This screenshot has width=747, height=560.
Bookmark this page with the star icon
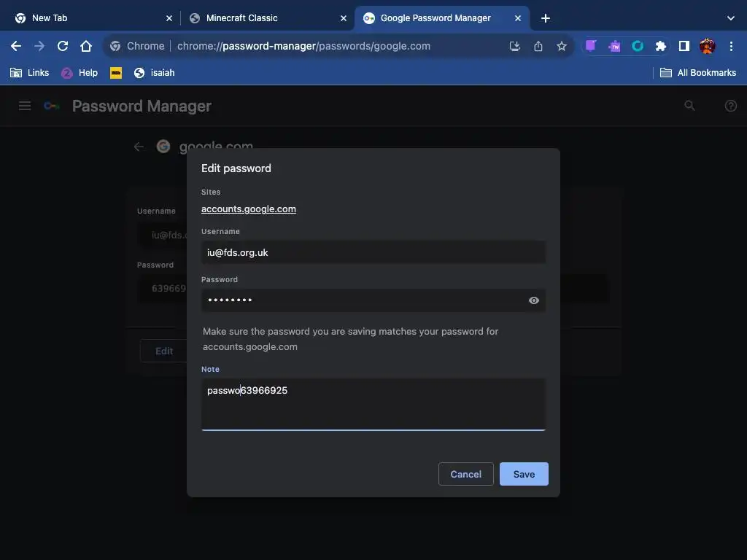pyautogui.click(x=562, y=46)
